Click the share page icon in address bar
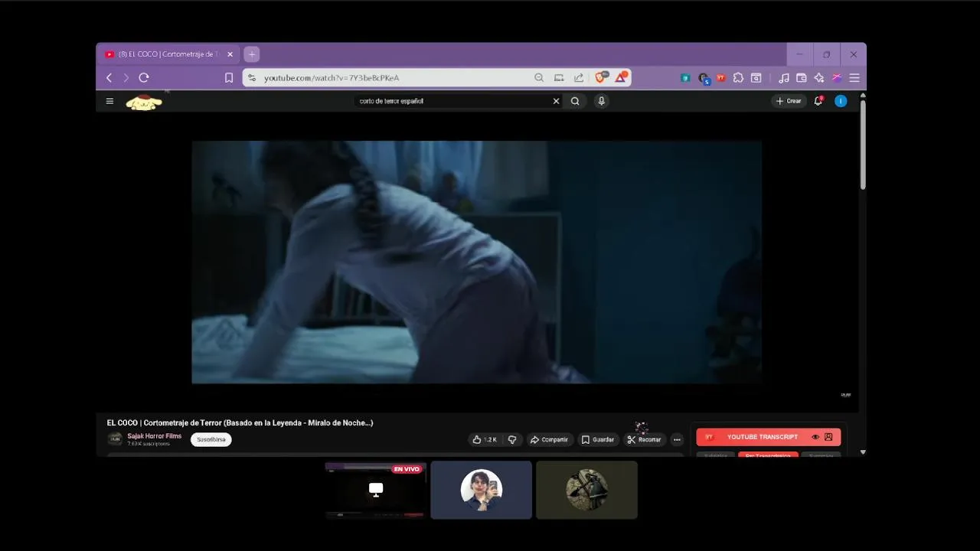This screenshot has width=980, height=551. coord(579,77)
